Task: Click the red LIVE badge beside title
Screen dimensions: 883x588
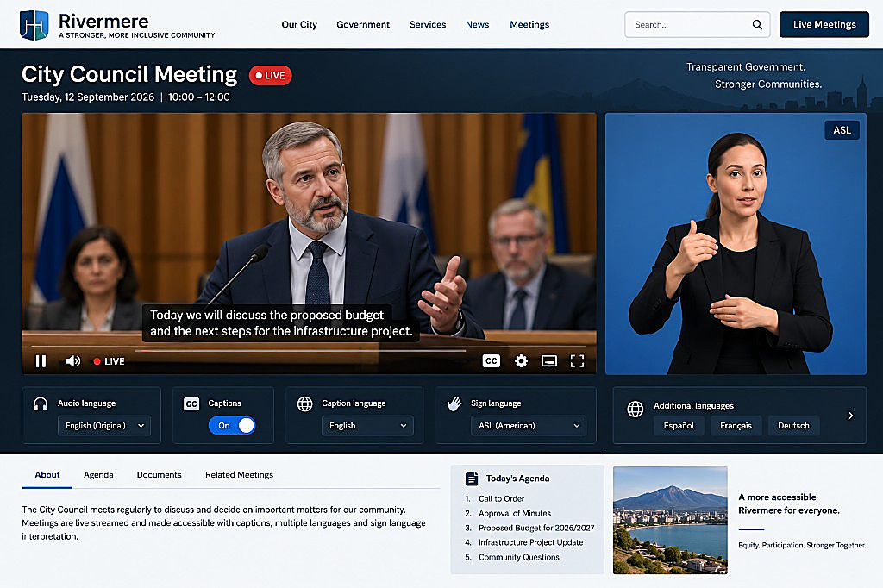Action: click(270, 76)
